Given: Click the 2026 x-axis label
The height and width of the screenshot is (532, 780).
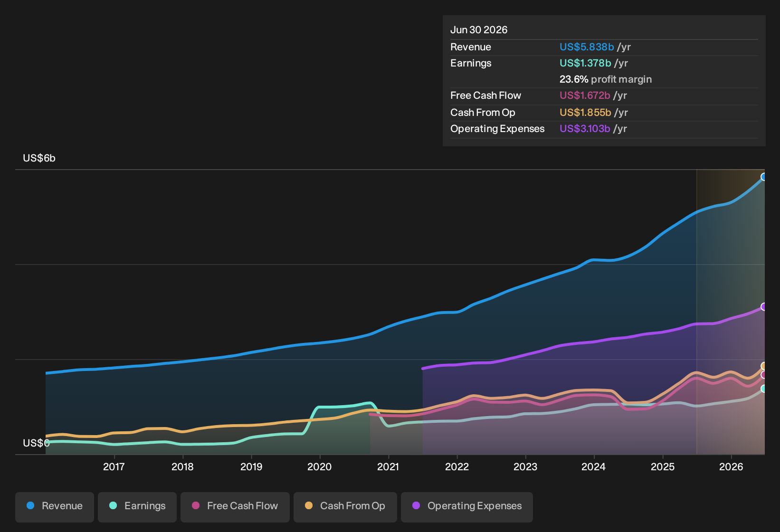Looking at the screenshot, I should pos(731,467).
